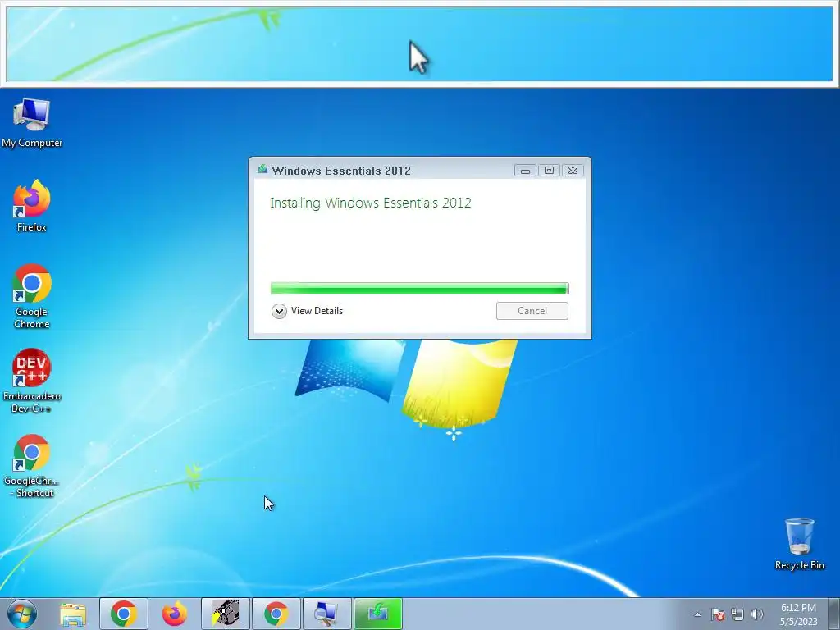Click the installation progress bar
This screenshot has height=630, width=840.
point(419,289)
